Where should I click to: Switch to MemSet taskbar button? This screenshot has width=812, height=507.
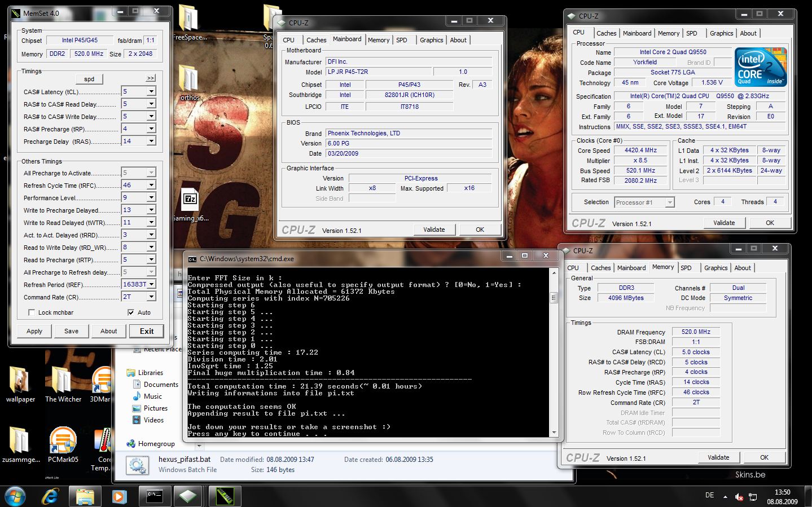(x=225, y=496)
